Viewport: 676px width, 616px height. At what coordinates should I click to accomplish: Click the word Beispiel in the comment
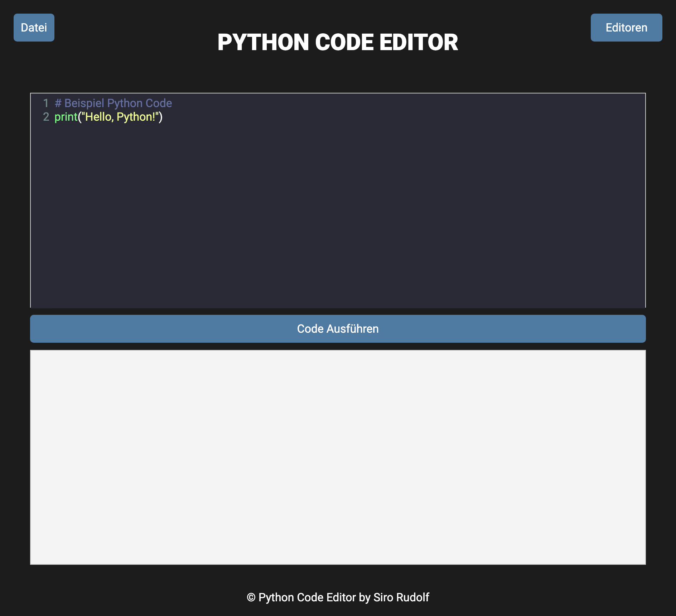point(84,103)
